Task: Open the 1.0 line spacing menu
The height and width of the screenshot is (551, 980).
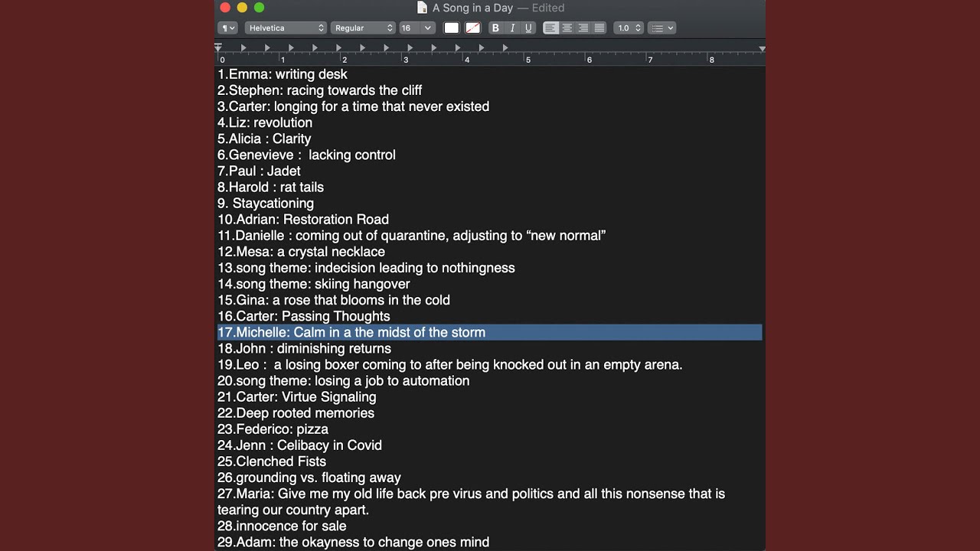Action: [629, 28]
